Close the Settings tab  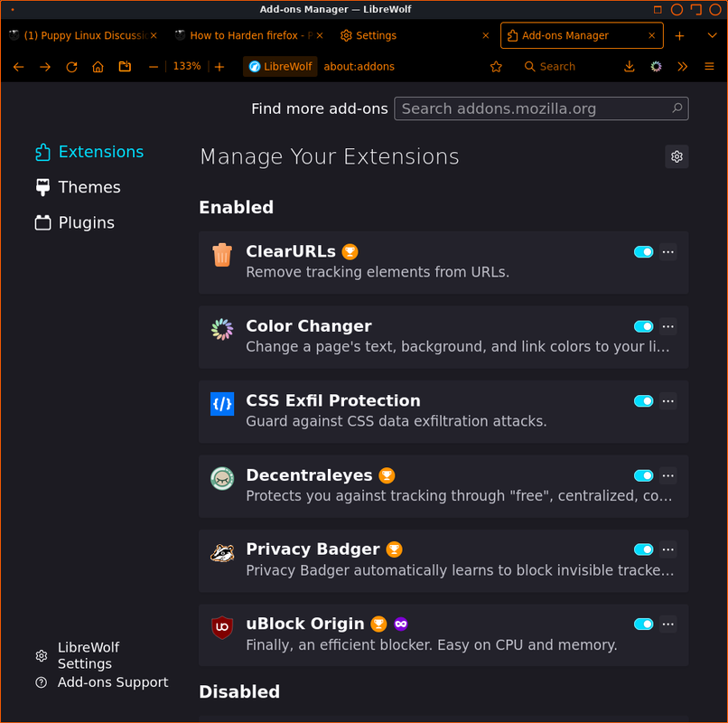(486, 35)
